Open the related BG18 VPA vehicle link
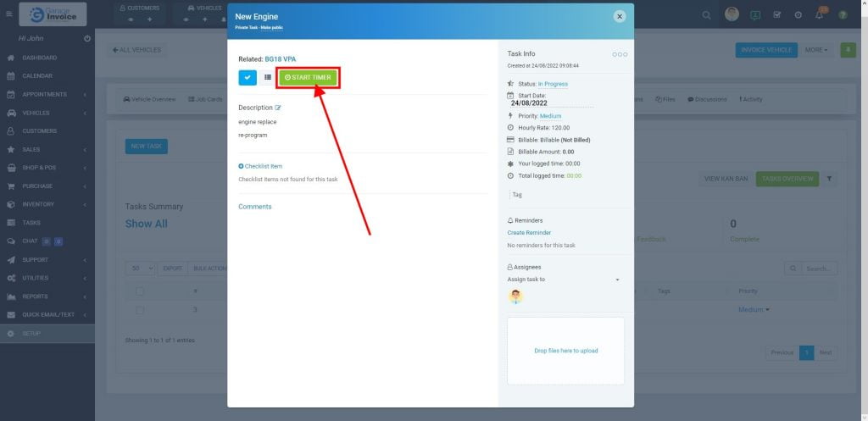Screen dimensions: 868x421 280,59
